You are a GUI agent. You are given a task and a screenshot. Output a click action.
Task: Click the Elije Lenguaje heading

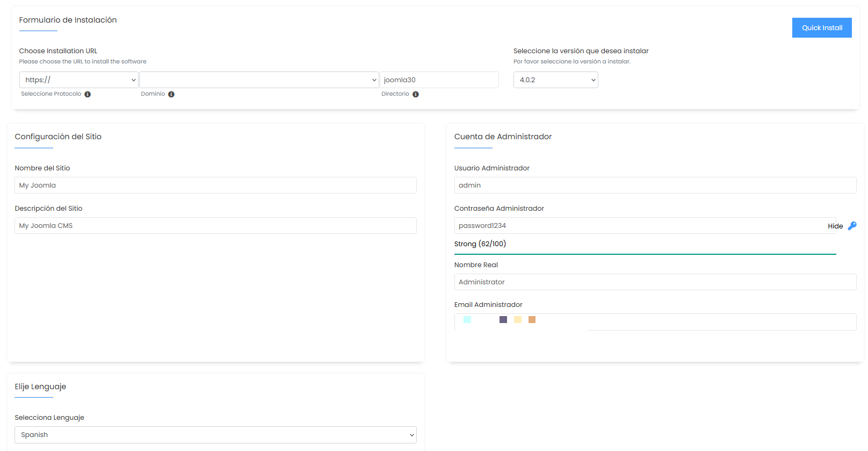pyautogui.click(x=40, y=386)
